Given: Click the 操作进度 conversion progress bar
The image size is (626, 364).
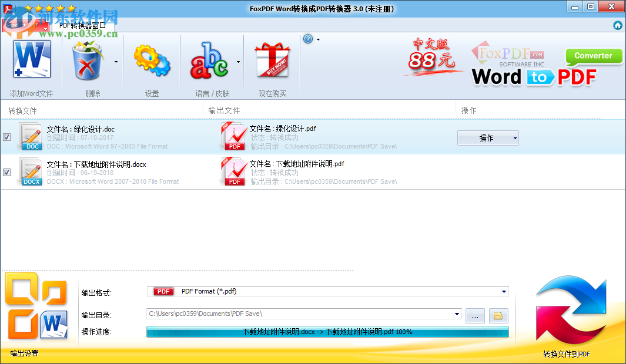Looking at the screenshot, I should coord(327,332).
